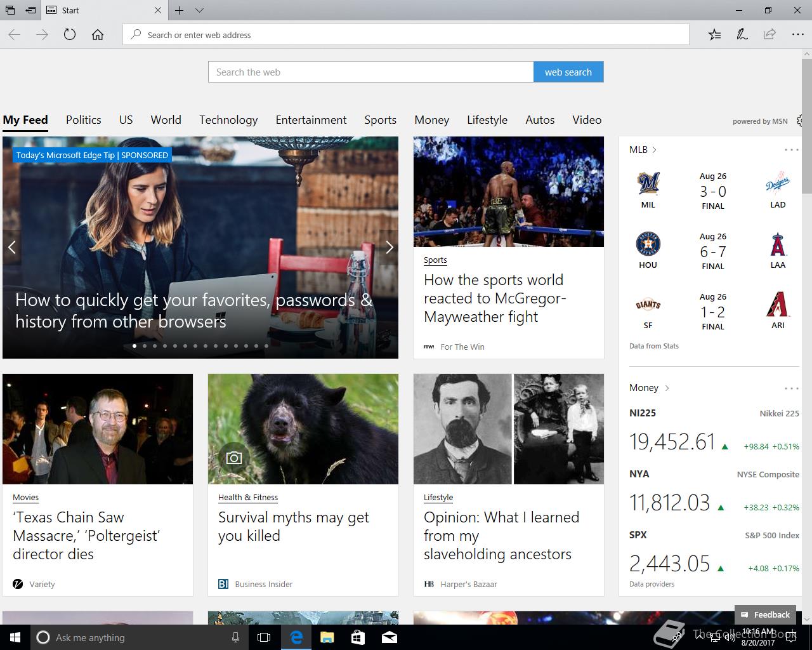
Task: Click the Sports category label on the McGregor-Mayweather card
Action: tap(435, 260)
